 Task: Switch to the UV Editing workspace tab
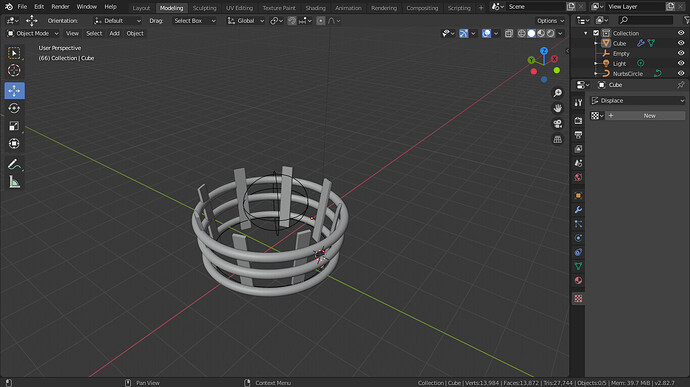(239, 8)
